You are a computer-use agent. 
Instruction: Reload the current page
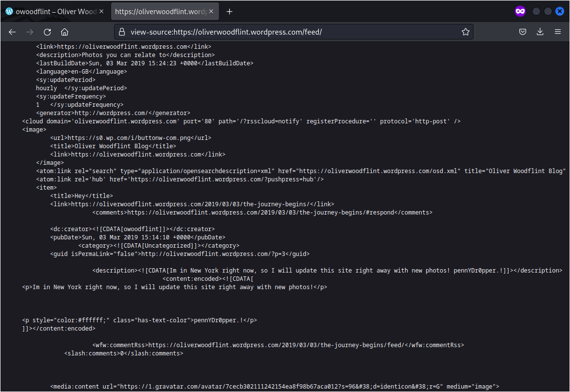pyautogui.click(x=47, y=32)
